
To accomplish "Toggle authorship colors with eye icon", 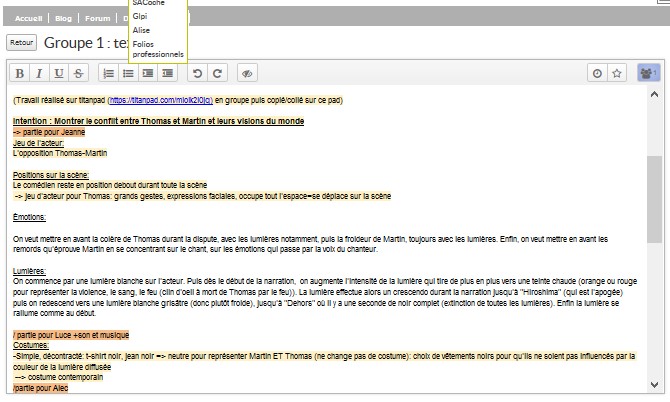I will pyautogui.click(x=247, y=73).
